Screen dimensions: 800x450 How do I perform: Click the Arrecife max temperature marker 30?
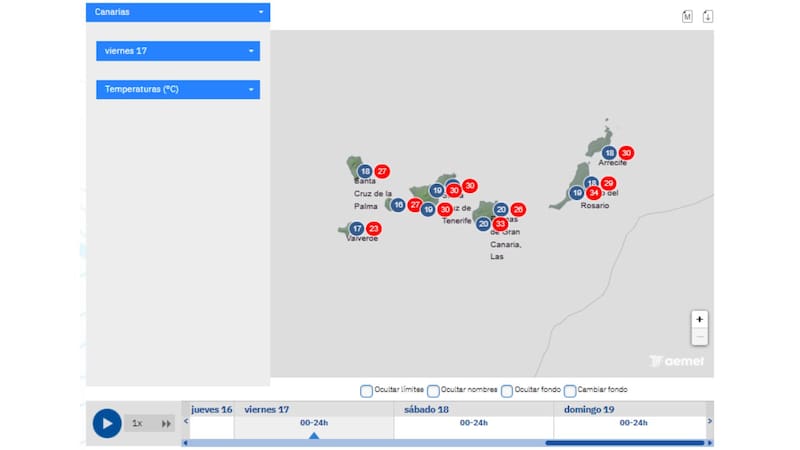[627, 153]
